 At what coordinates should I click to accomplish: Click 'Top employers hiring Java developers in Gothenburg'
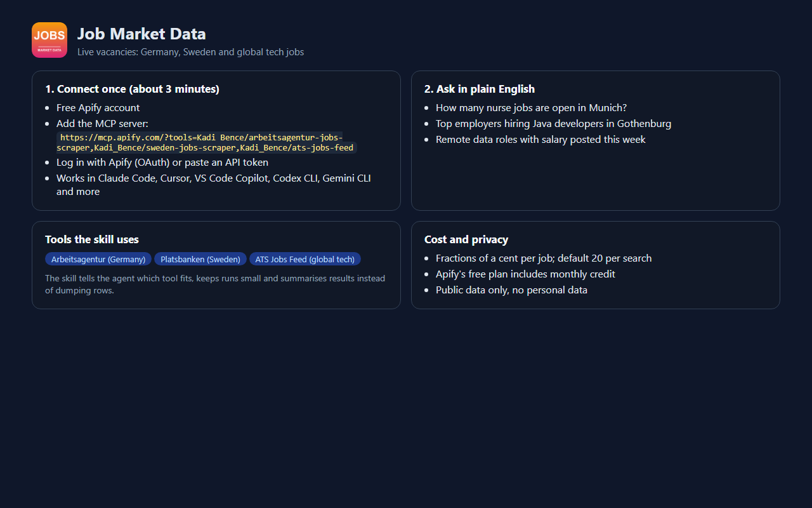coord(553,124)
